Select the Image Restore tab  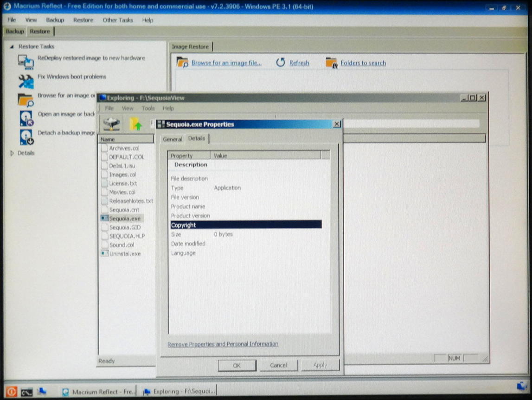pos(190,46)
